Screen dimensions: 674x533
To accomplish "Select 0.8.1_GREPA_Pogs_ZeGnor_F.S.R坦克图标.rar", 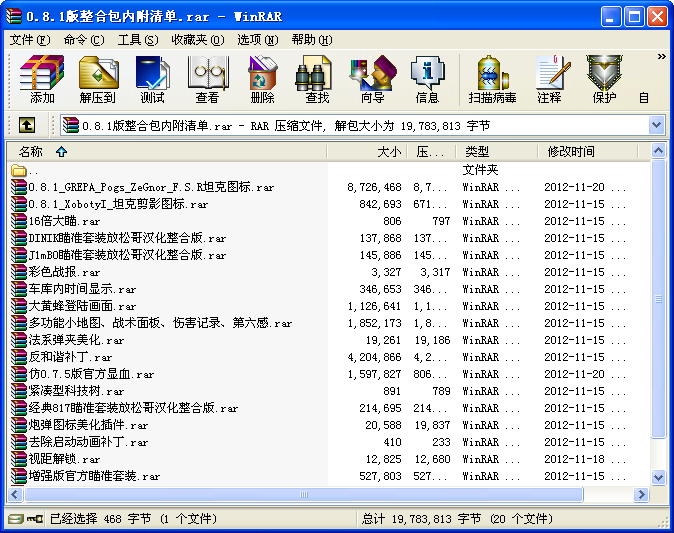I will coord(143,187).
